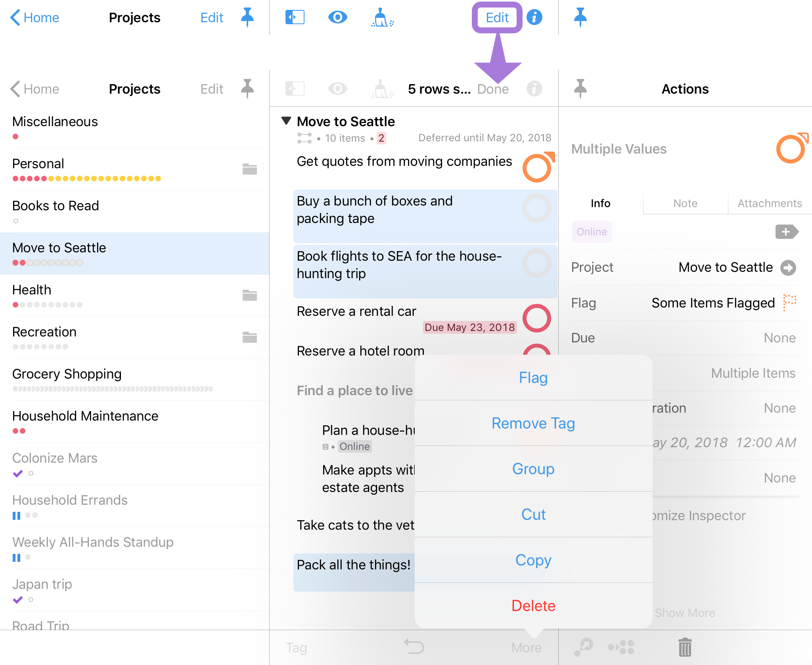Viewport: 812px width, 665px height.
Task: Open the Attachments tab
Action: tap(770, 203)
